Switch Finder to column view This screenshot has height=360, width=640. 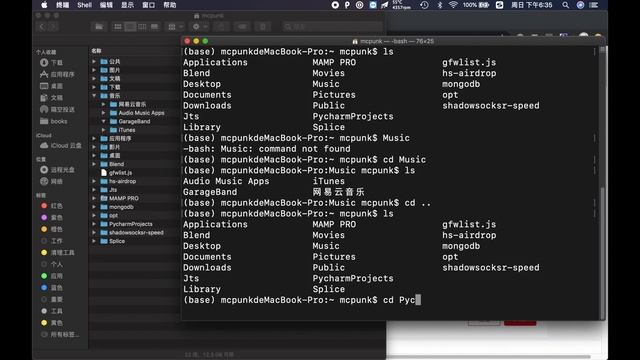[x=142, y=27]
